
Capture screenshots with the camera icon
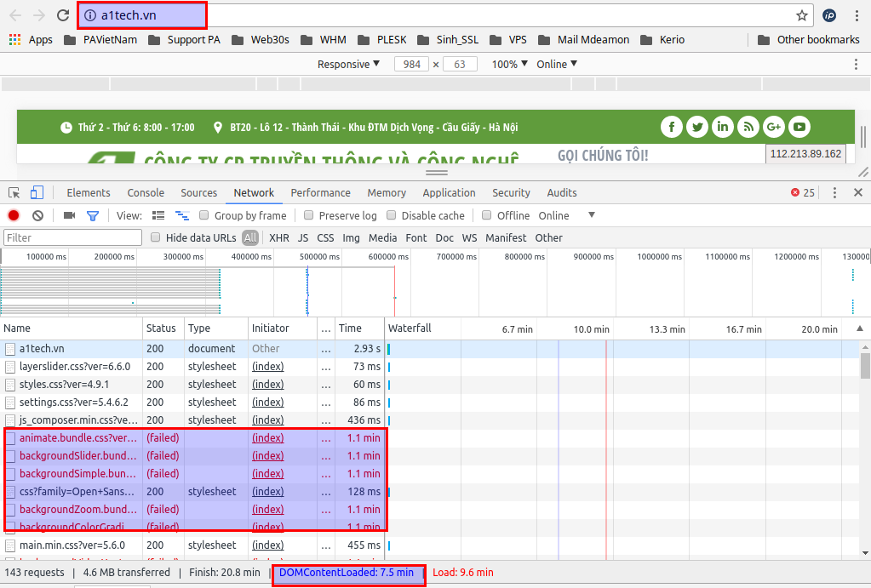tap(70, 215)
